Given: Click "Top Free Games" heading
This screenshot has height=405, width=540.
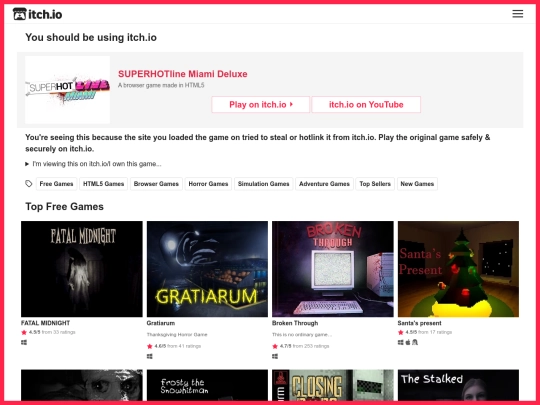Looking at the screenshot, I should 64,207.
